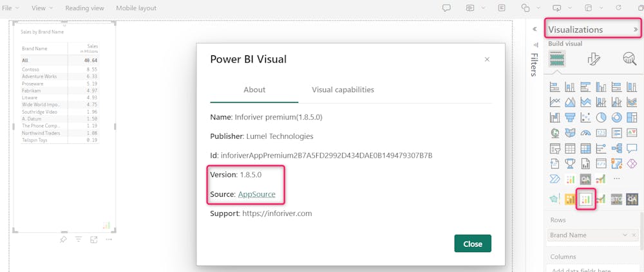Select the trophy Metrics visual
Viewport: 644px width, 272px height.
click(570, 164)
